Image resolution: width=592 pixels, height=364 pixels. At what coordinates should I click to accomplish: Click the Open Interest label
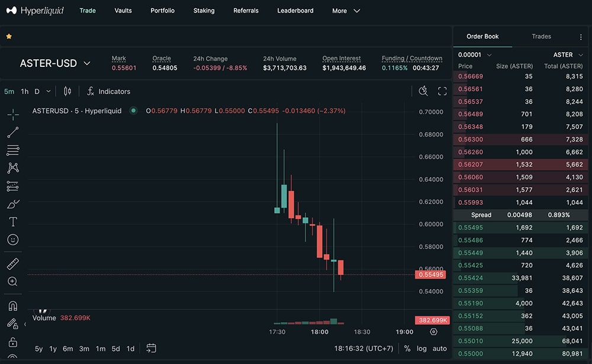click(342, 58)
